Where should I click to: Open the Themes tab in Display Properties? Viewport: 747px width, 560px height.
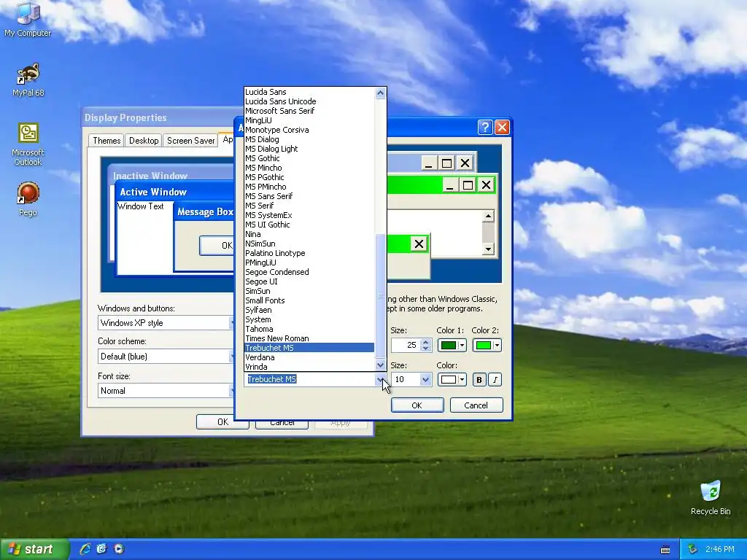tap(107, 141)
